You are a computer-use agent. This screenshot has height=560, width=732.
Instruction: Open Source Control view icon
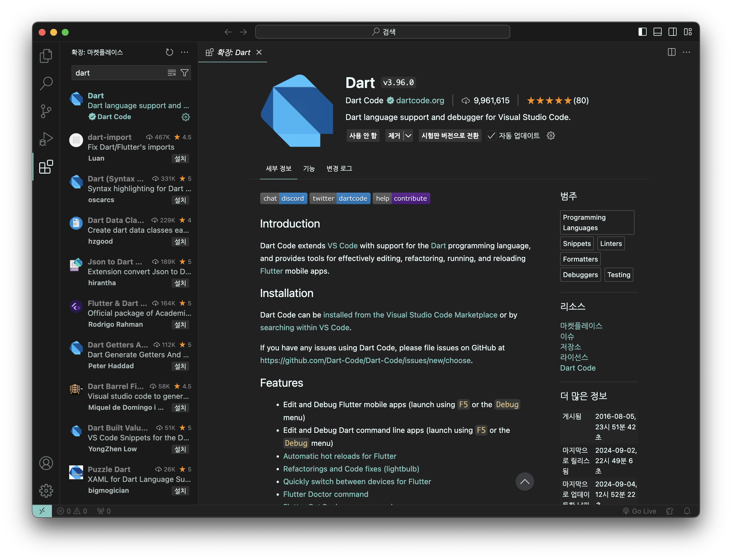pos(46,111)
